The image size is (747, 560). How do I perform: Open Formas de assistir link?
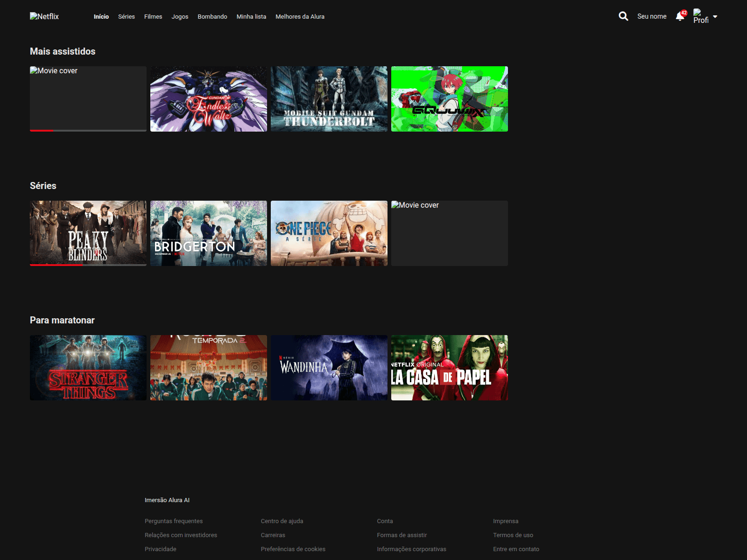pos(402,535)
